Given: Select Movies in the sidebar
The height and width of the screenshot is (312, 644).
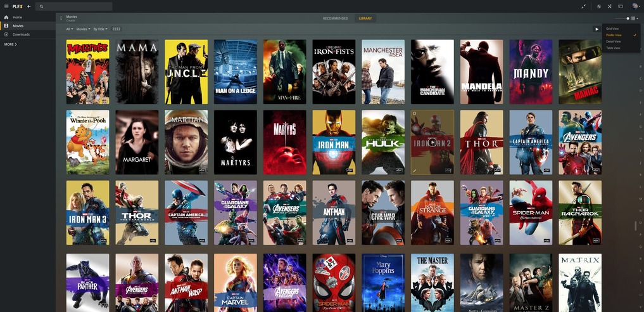Looking at the screenshot, I should tap(27, 26).
